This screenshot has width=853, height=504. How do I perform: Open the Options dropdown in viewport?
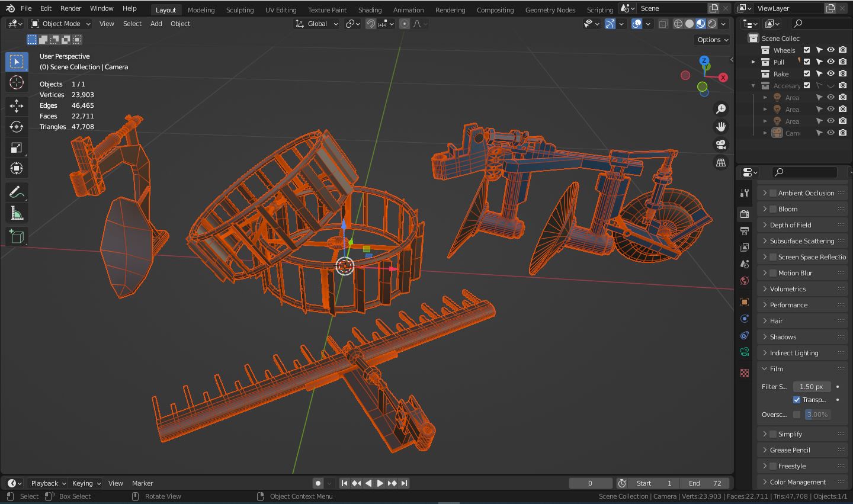coord(713,40)
